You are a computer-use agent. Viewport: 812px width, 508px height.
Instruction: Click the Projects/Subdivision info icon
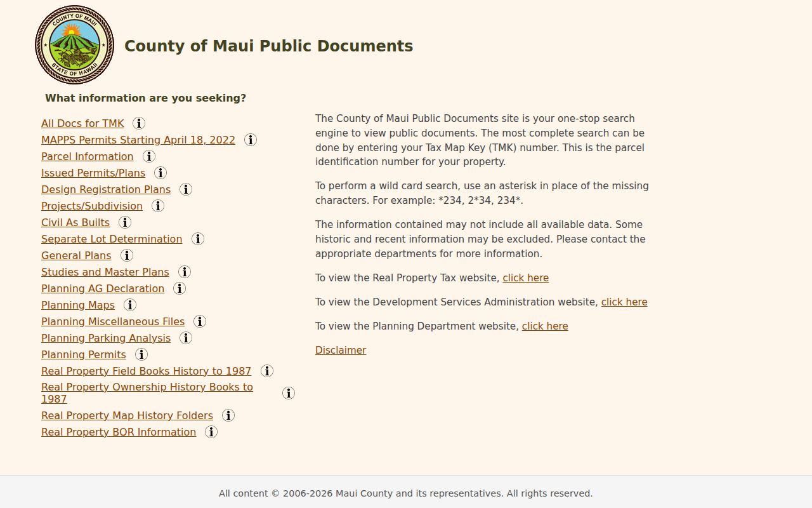pos(158,206)
